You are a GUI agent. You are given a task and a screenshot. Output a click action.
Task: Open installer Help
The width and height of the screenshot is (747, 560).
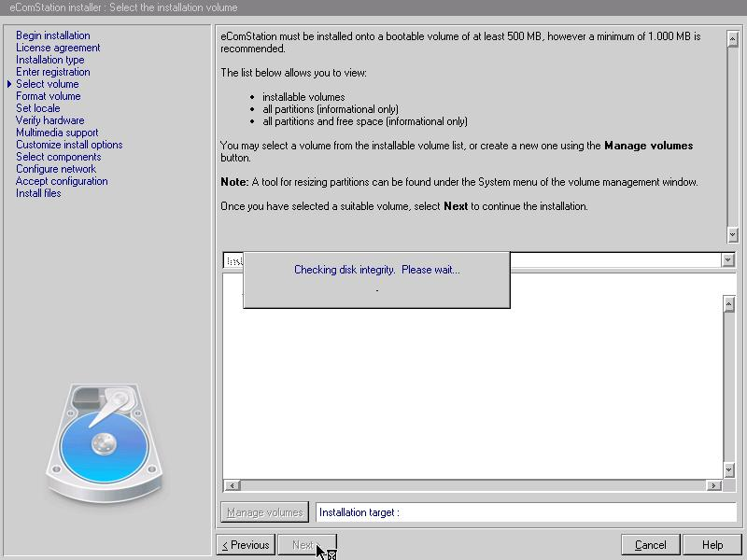712,545
